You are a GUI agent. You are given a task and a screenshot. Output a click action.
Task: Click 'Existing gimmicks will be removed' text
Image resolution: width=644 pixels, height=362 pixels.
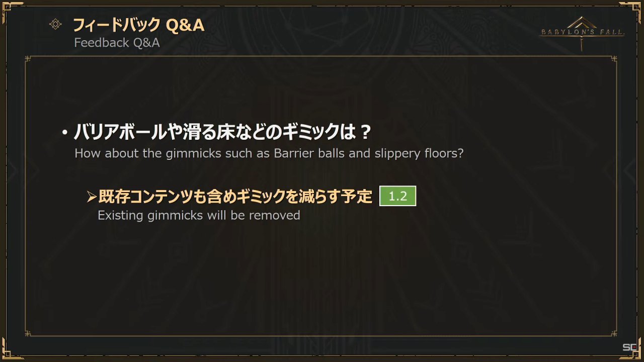(x=199, y=215)
